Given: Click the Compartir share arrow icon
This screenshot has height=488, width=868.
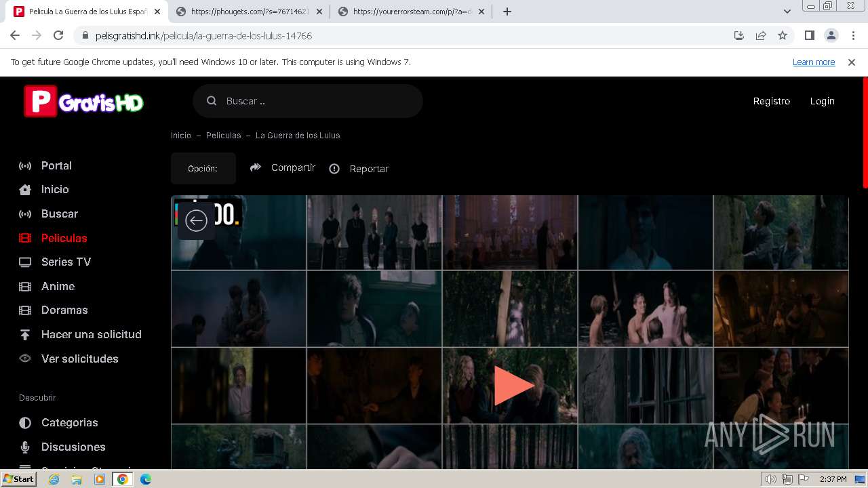Looking at the screenshot, I should (x=256, y=167).
